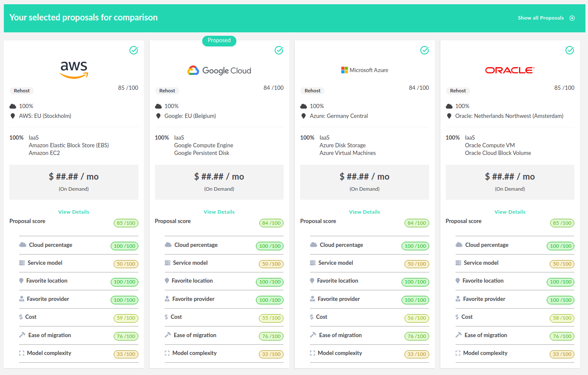Click Oracle Cost dollar icon
This screenshot has width=588, height=375.
457,317
